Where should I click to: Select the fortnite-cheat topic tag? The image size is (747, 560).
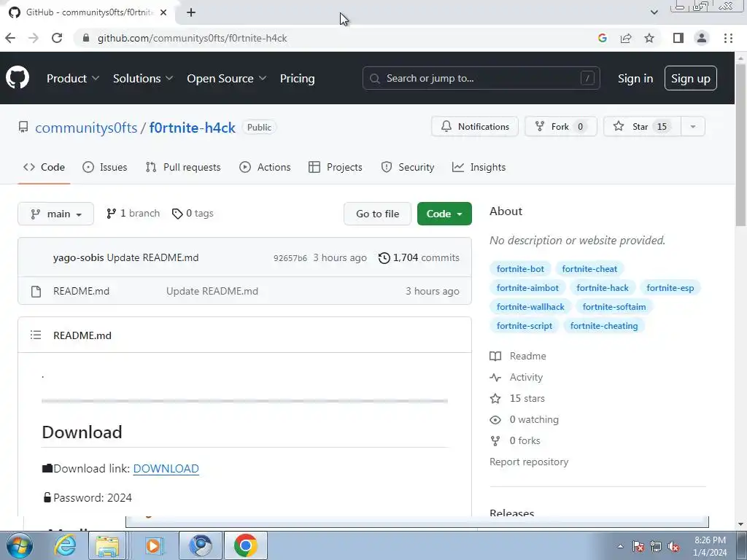[589, 268]
